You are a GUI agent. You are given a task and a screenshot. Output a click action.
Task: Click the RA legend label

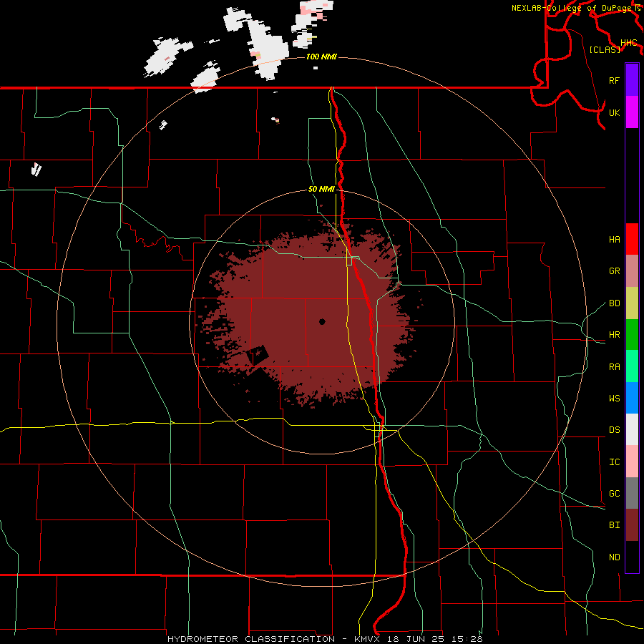click(614, 367)
